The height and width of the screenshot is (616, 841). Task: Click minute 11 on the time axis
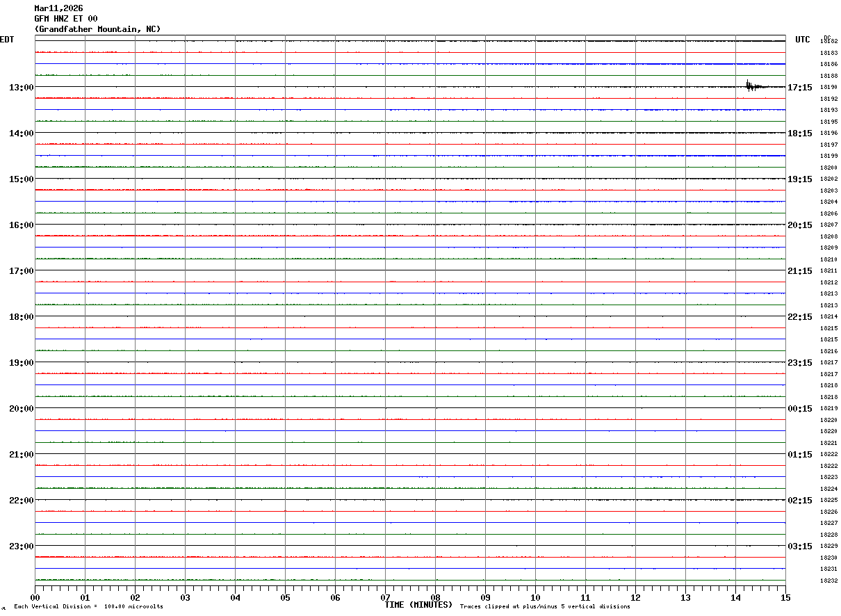coord(585,597)
